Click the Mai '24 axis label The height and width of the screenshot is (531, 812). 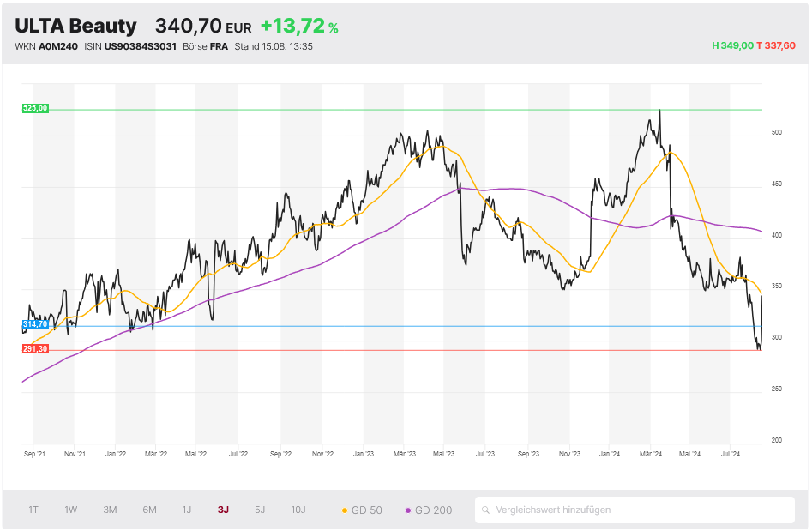689,454
